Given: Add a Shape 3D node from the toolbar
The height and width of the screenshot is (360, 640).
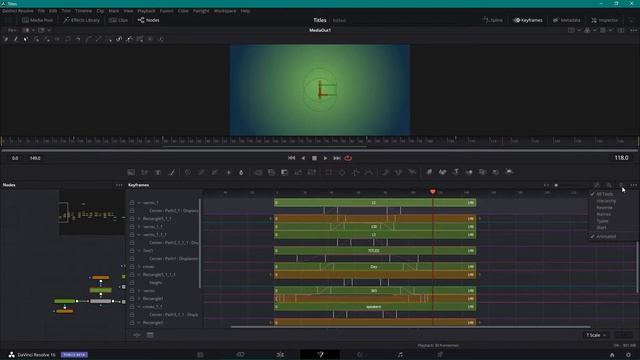Looking at the screenshot, I should coord(442,172).
